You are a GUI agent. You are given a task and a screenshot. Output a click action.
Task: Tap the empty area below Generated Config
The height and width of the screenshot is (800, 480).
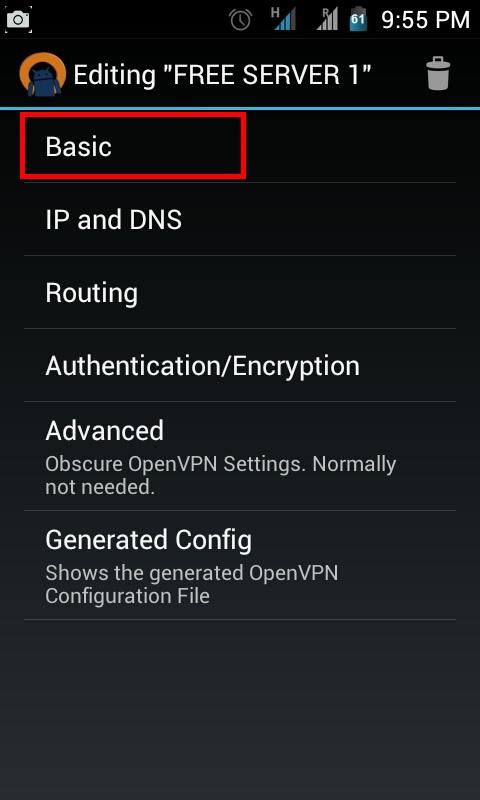(240, 709)
